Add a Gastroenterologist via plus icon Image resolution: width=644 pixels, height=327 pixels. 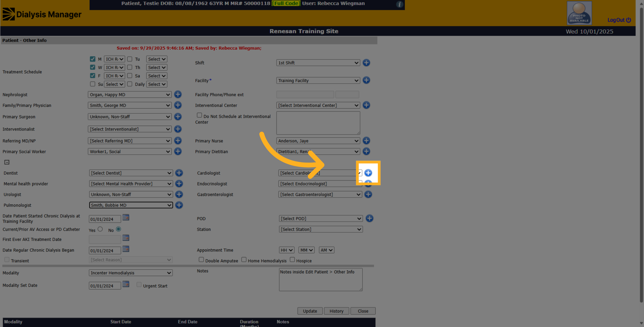pyautogui.click(x=368, y=194)
